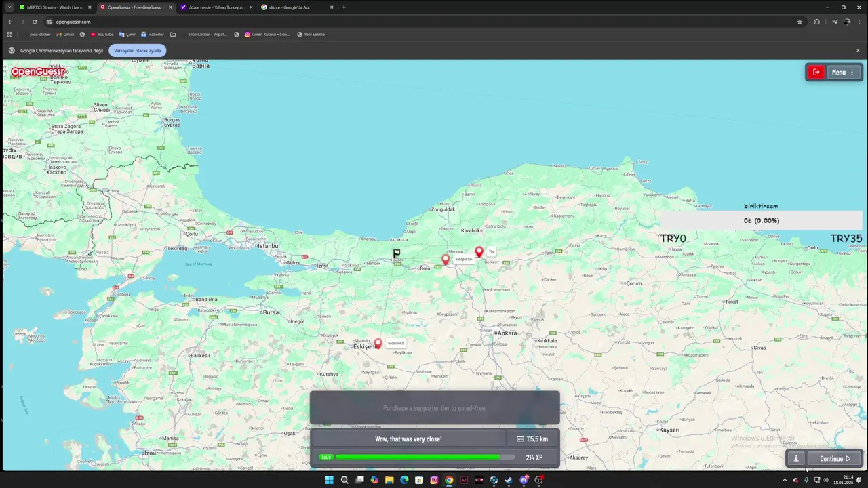Viewport: 868px width, 488px height.
Task: Open the Yeni Sekme bookmark
Action: tap(311, 34)
